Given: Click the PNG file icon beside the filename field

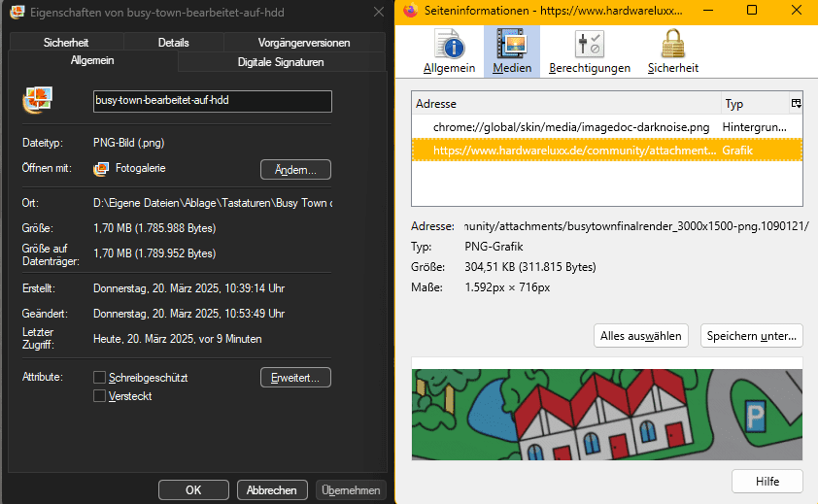Looking at the screenshot, I should pos(38,100).
